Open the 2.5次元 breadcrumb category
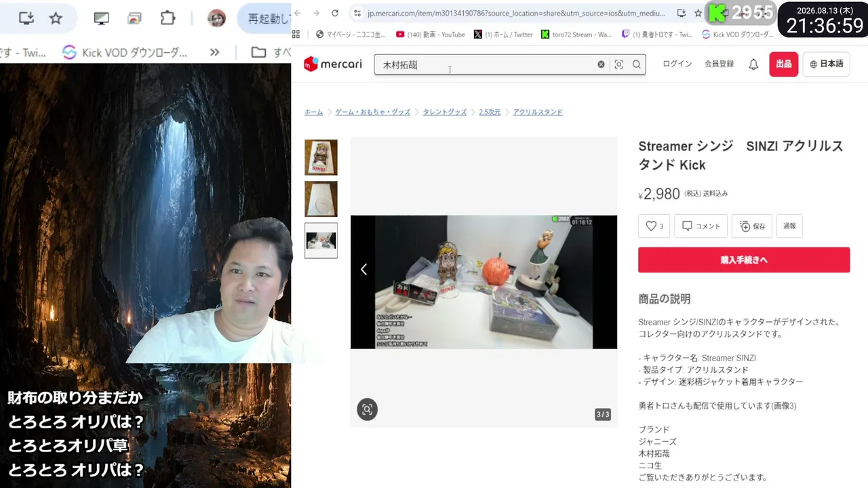Screen dimensions: 868x488 click(x=490, y=112)
